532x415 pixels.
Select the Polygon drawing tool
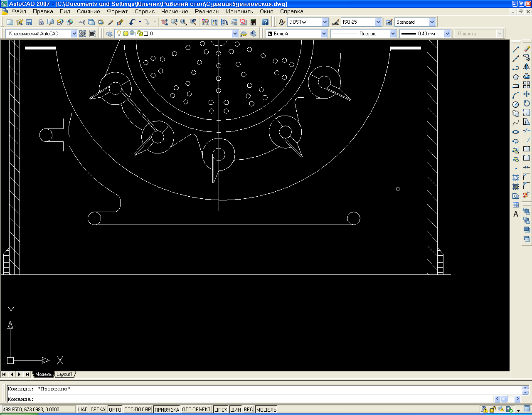(516, 77)
